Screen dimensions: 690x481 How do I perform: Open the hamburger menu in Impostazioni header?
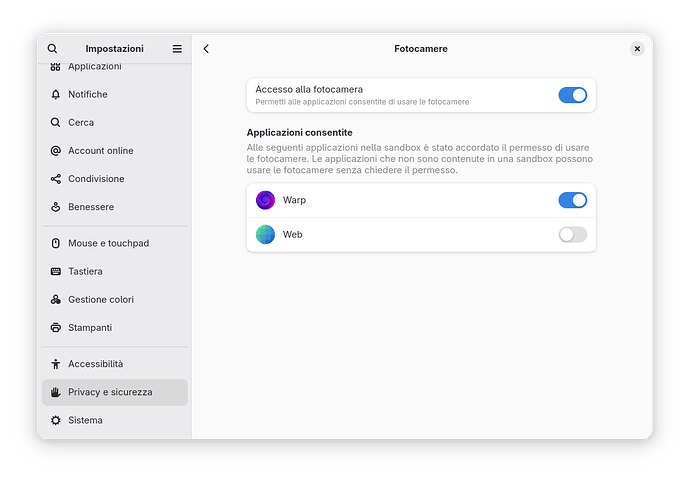click(177, 48)
